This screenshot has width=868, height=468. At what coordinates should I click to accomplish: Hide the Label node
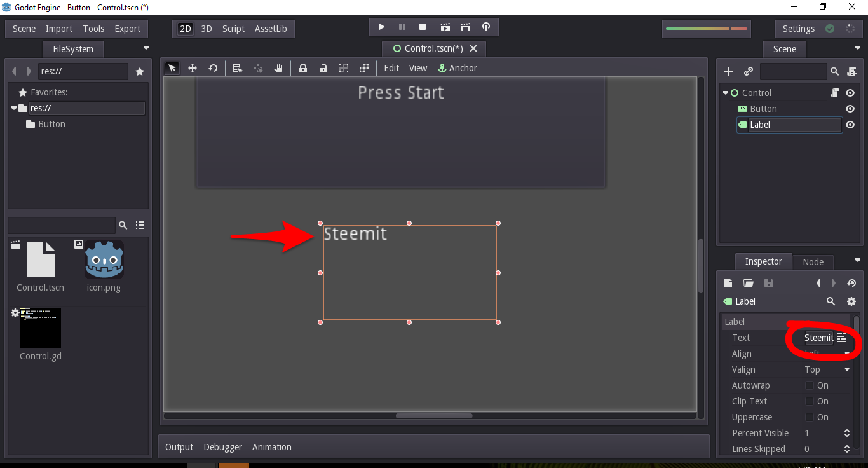[850, 125]
